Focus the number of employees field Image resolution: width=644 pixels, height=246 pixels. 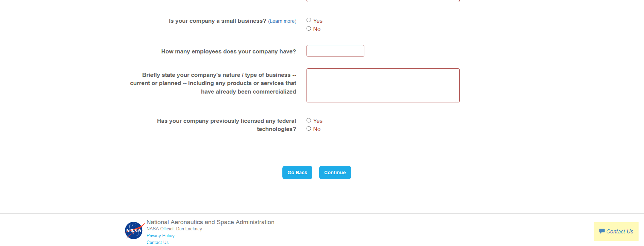335,51
